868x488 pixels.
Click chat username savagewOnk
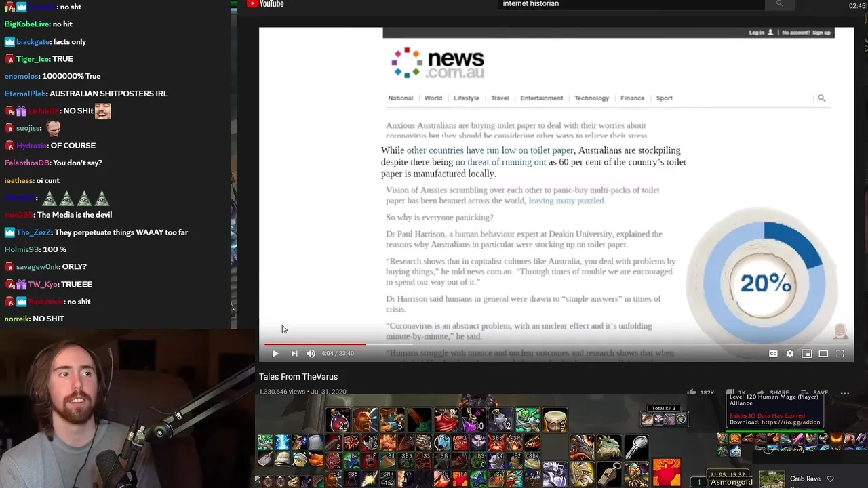pyautogui.click(x=37, y=267)
